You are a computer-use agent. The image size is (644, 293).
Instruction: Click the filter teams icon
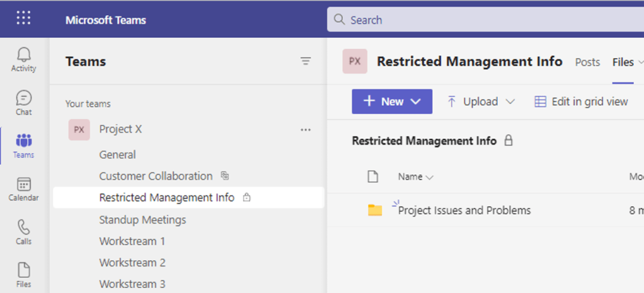(306, 61)
